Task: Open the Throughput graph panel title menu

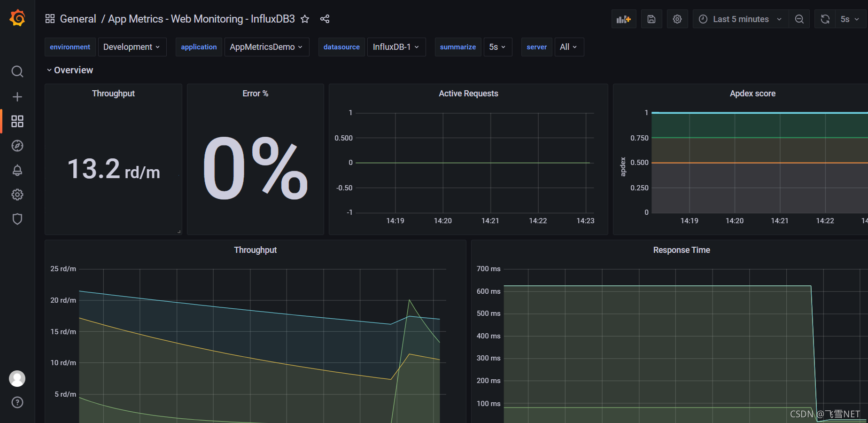Action: pyautogui.click(x=255, y=250)
